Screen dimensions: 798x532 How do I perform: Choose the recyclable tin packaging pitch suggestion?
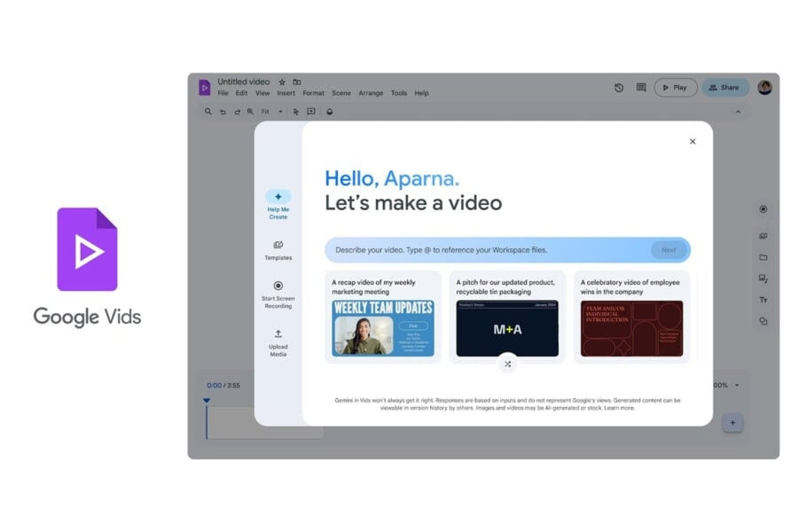point(507,317)
